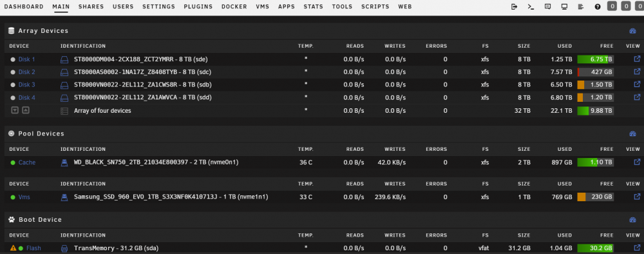Click Disk 2 drive icon
The width and height of the screenshot is (644, 254).
[x=64, y=72]
